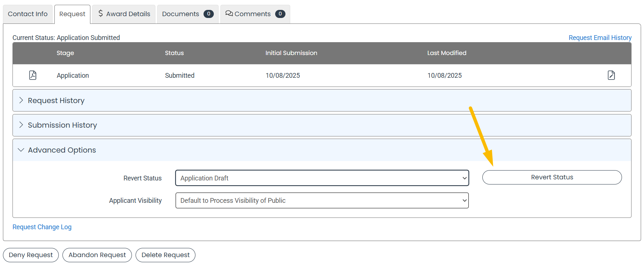Click the Request History section title
The width and height of the screenshot is (644, 267).
tap(56, 100)
